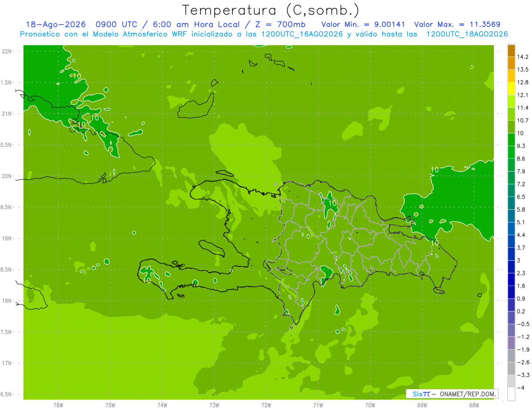
Task: Select the "75W" longitude axis label
Action: pyautogui.click(x=110, y=405)
